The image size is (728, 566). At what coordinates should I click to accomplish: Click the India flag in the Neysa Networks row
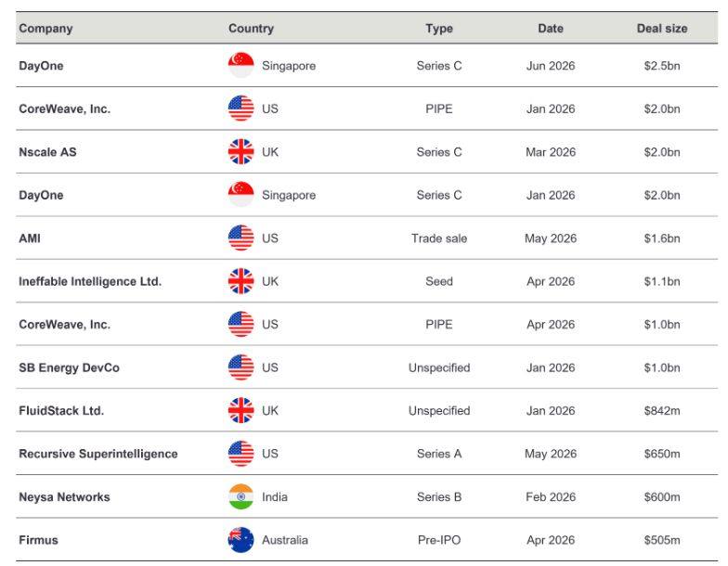tap(241, 496)
